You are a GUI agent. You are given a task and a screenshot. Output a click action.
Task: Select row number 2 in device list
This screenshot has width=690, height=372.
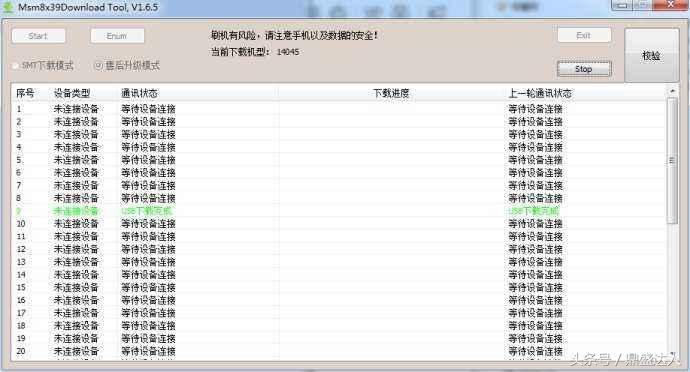click(x=338, y=122)
